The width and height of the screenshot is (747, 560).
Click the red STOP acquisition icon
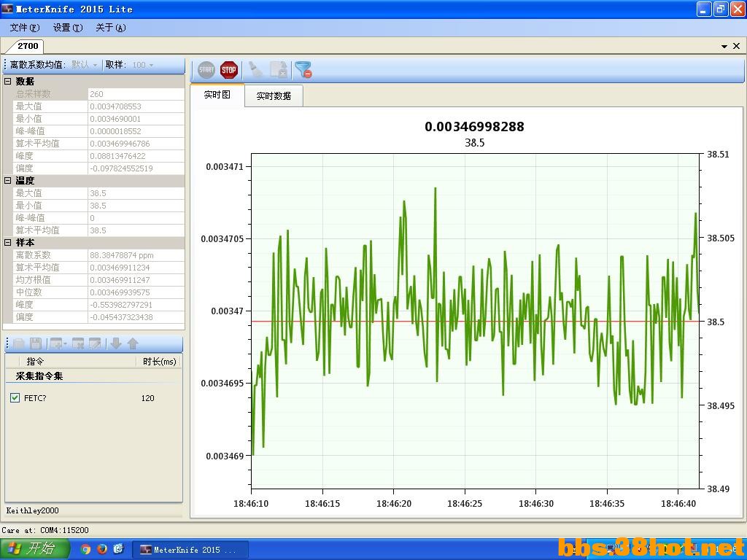click(x=228, y=70)
